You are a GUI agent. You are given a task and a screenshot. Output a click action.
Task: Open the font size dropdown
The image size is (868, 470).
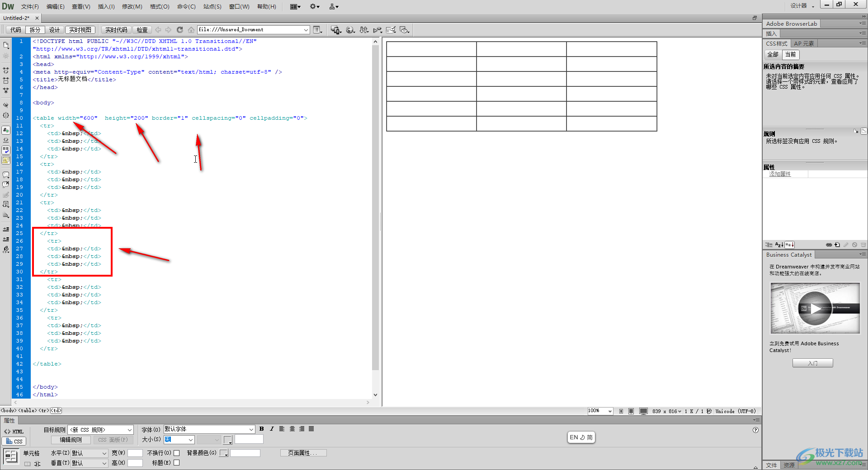[x=191, y=440]
